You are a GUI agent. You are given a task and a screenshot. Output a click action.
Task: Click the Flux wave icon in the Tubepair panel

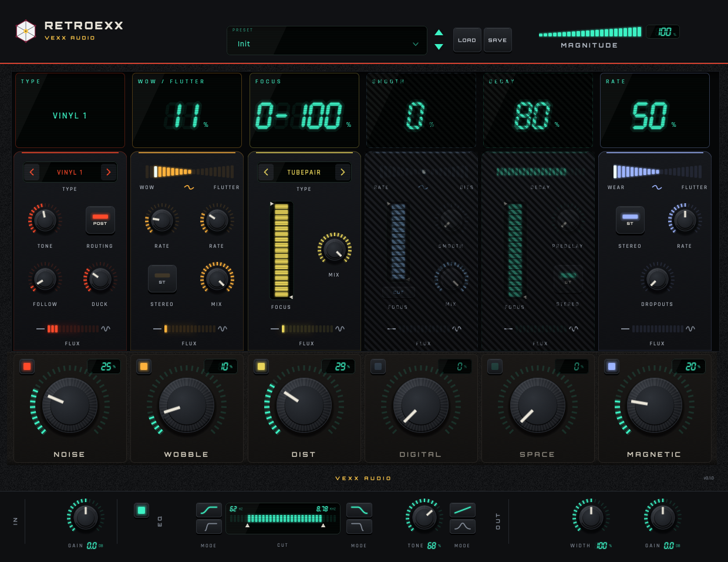340,329
